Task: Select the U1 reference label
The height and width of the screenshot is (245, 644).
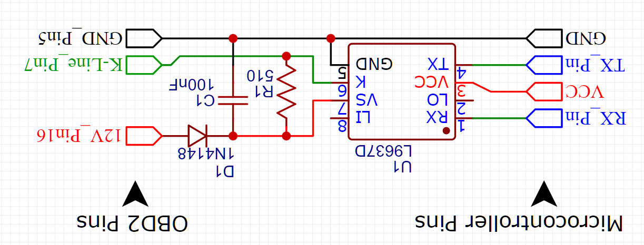Action: click(x=403, y=167)
